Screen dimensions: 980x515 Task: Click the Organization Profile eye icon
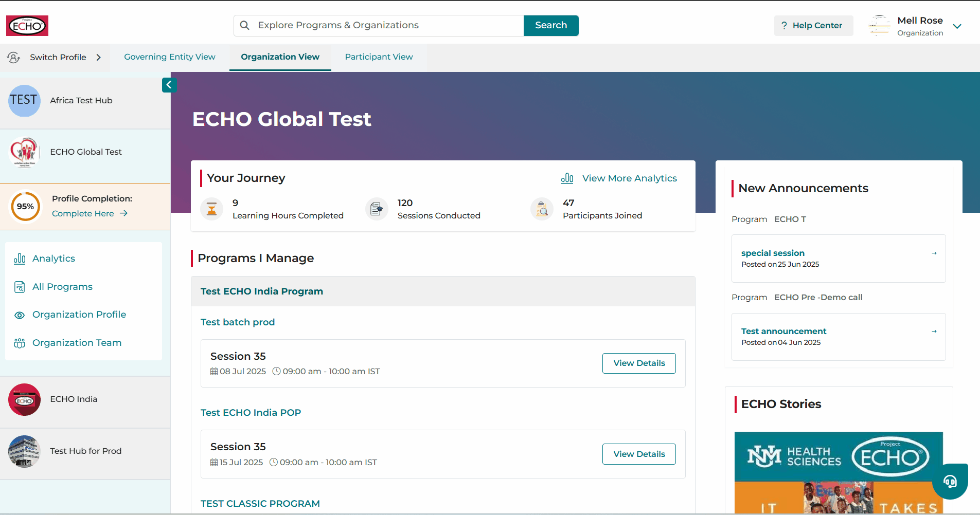pos(20,315)
